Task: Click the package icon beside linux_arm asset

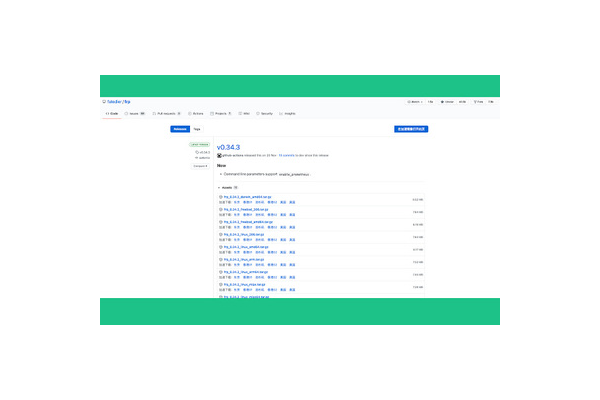Action: tap(220, 258)
